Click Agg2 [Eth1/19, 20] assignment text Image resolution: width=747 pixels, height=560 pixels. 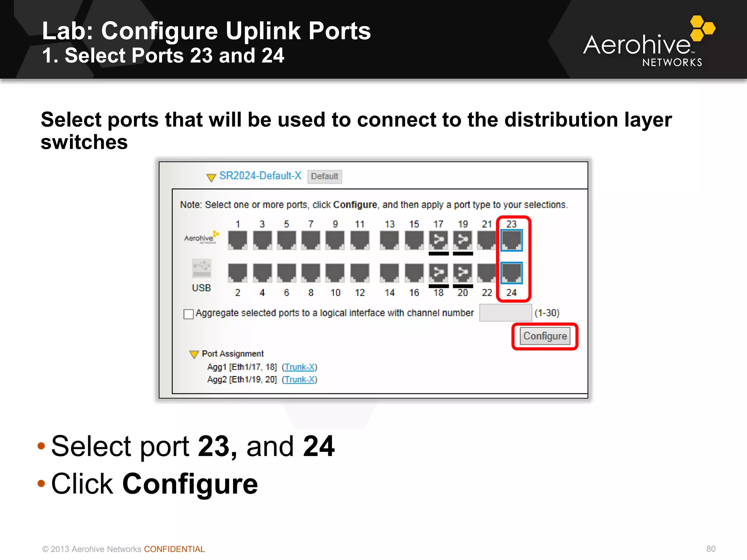242,380
